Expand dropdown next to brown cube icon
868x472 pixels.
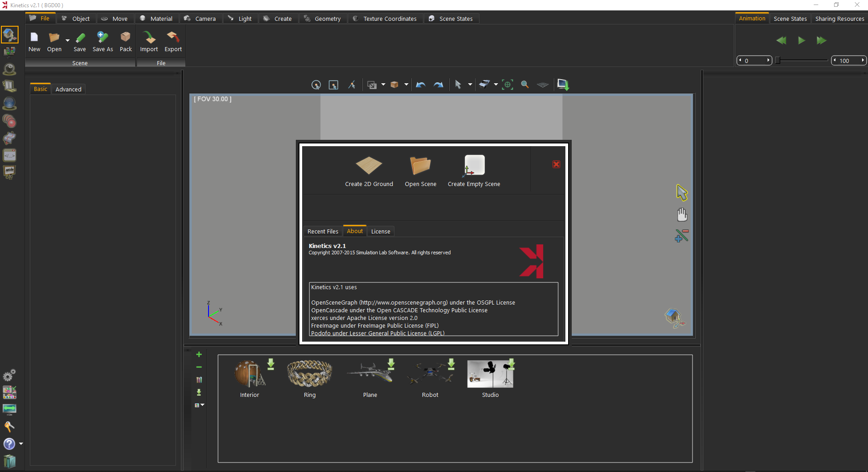pyautogui.click(x=406, y=85)
